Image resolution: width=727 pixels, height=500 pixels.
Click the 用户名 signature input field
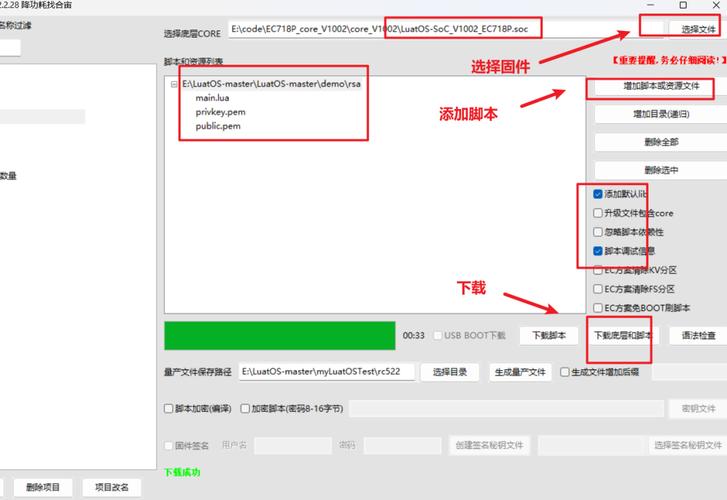tap(293, 446)
